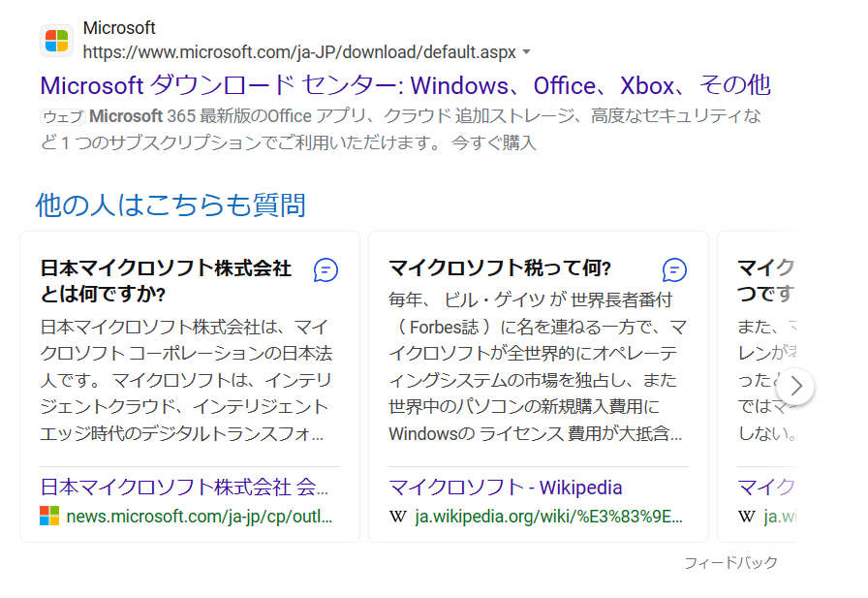Open dropdown arrow next to microsoft.com URL
Viewport: 868px width, 598px height.
coord(526,52)
